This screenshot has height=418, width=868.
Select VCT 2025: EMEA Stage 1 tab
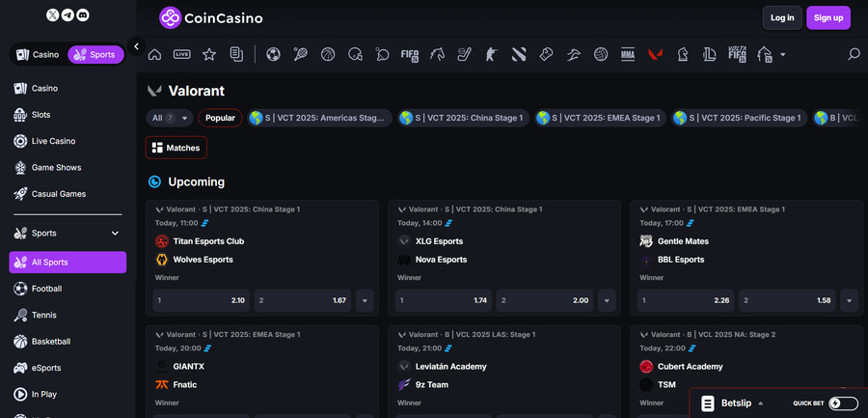coord(599,118)
